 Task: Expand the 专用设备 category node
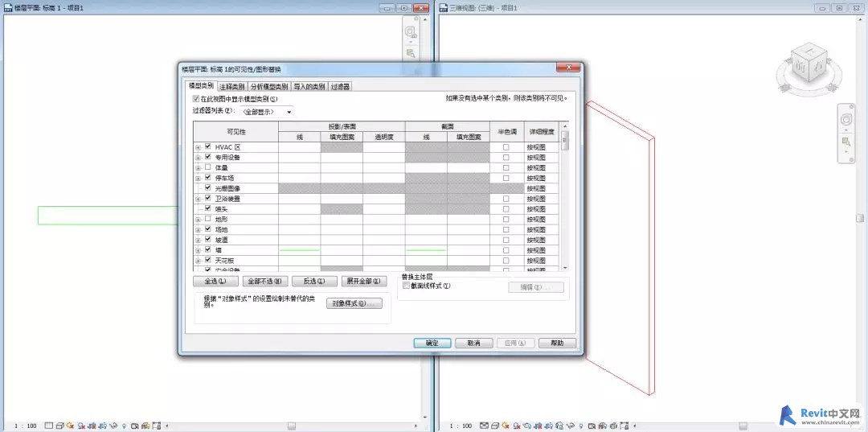[199, 158]
